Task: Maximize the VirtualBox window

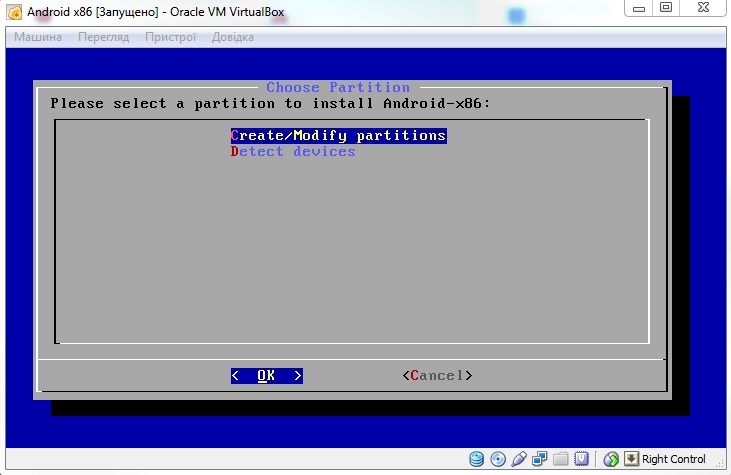Action: click(666, 8)
